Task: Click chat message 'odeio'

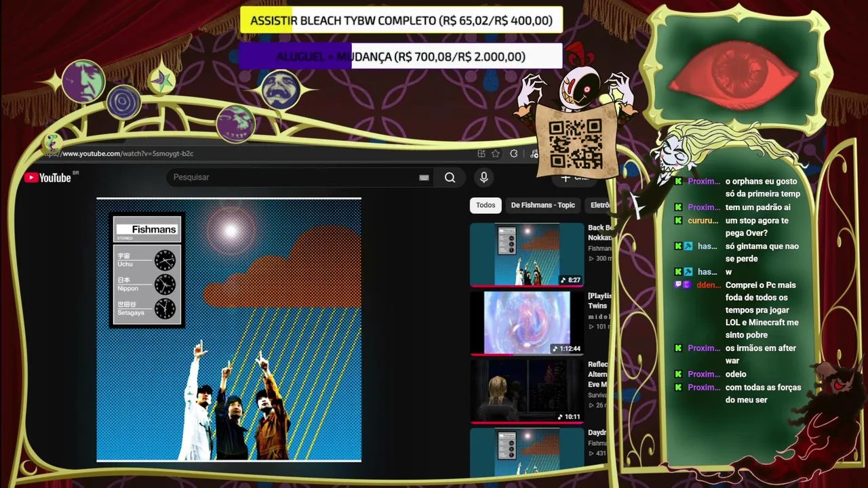Action: 736,374
